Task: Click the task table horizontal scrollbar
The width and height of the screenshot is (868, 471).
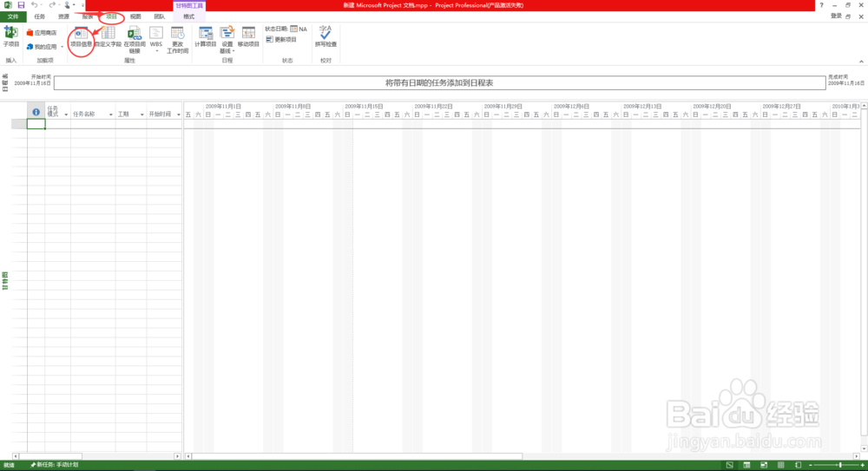Action: tap(50, 456)
